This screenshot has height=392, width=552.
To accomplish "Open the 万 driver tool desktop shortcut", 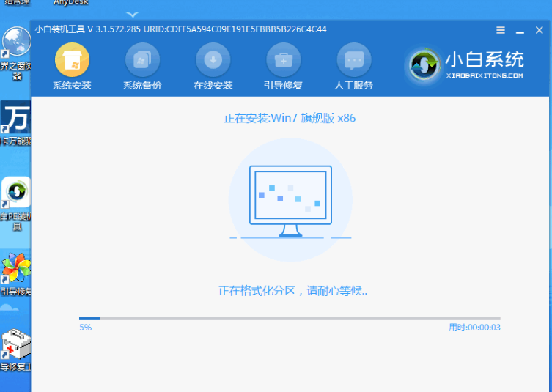I will pos(15,118).
